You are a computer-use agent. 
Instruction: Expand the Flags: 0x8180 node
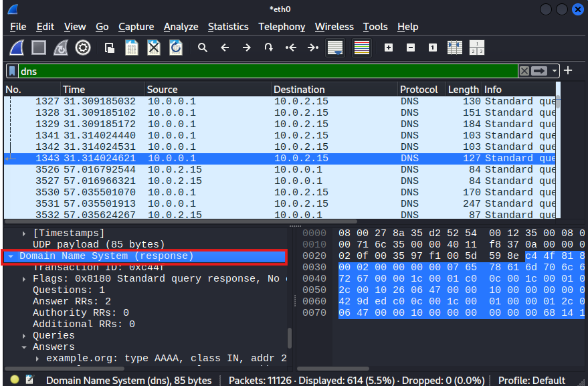pyautogui.click(x=24, y=279)
